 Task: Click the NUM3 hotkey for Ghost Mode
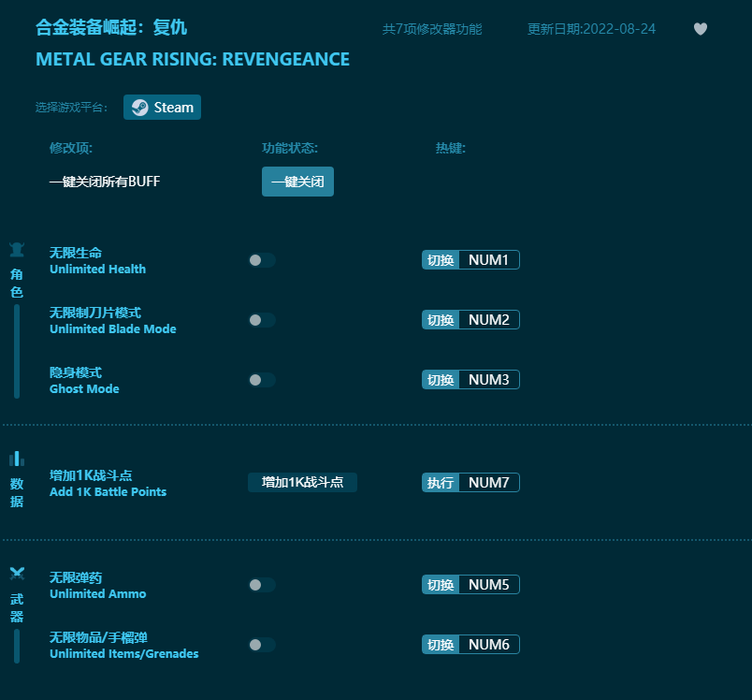(488, 380)
